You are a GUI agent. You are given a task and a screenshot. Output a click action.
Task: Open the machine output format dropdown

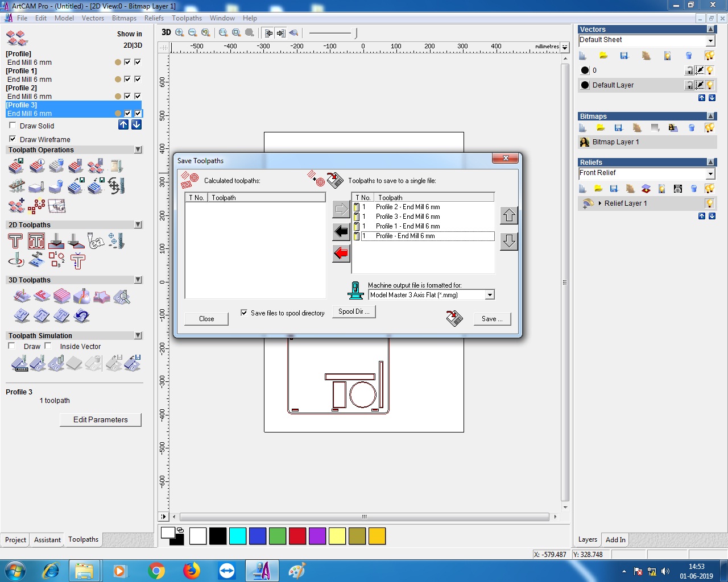[x=489, y=295]
